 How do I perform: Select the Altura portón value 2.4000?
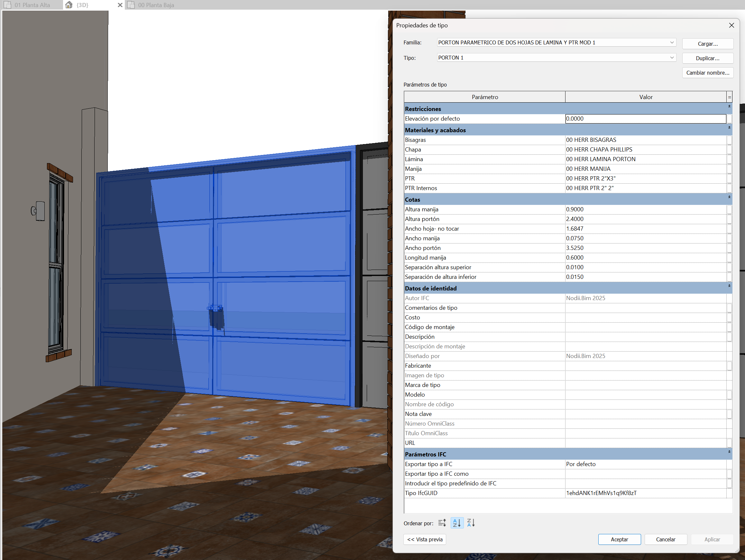[x=646, y=219]
